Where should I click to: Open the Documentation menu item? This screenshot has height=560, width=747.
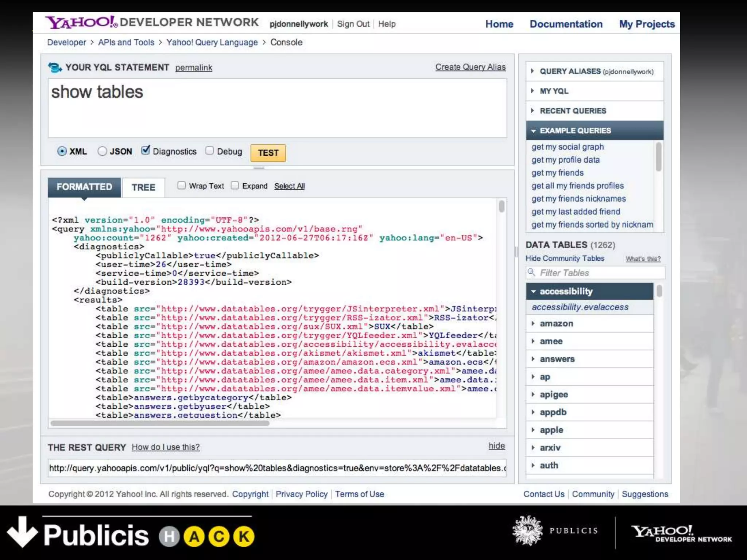click(x=566, y=24)
